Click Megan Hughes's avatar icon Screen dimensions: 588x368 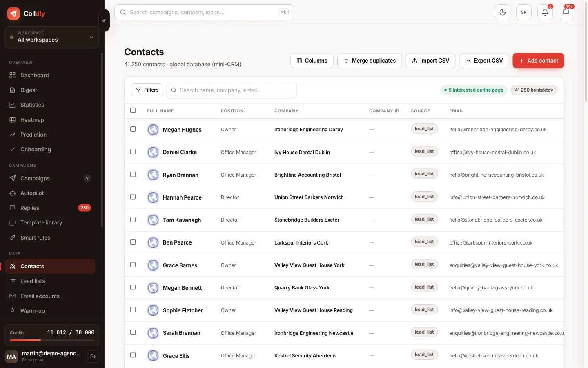click(x=153, y=130)
